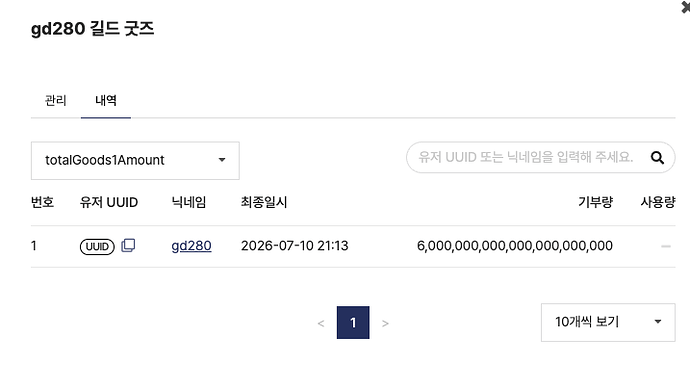
Task: Click the 최종일시 column header
Action: (x=264, y=202)
